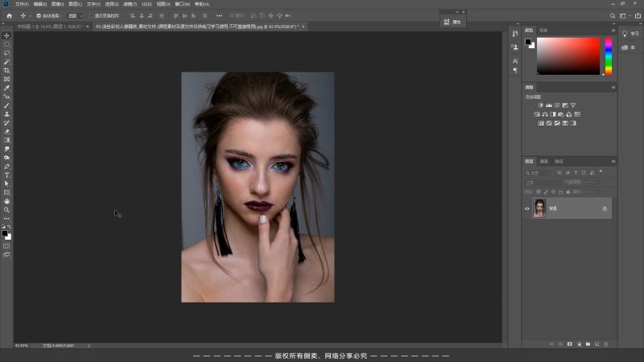
Task: Click the Home icon in options bar
Action: coord(7,15)
